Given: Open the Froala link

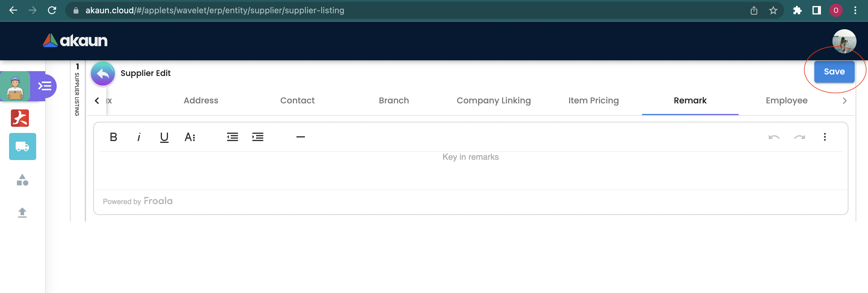Looking at the screenshot, I should pyautogui.click(x=158, y=201).
